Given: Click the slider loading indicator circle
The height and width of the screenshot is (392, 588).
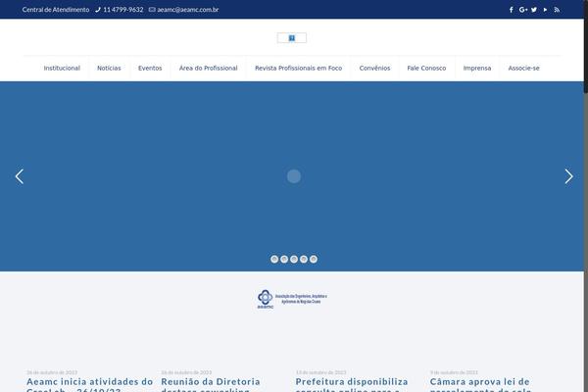Looking at the screenshot, I should pos(294,176).
